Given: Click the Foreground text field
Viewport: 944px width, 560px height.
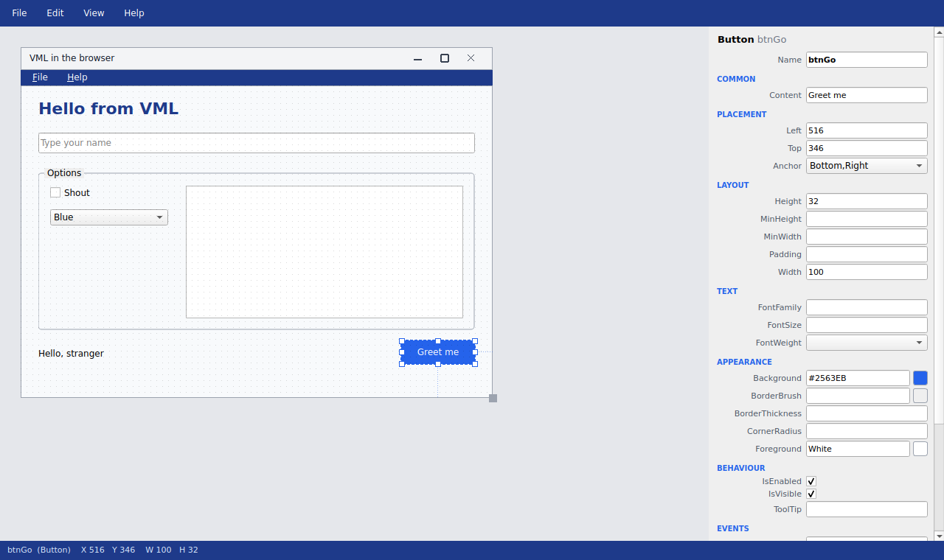Looking at the screenshot, I should tap(858, 449).
